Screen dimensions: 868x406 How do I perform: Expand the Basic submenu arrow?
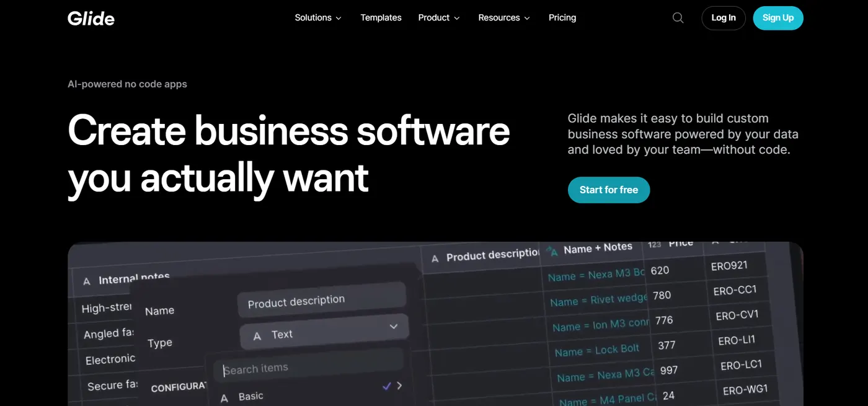399,386
